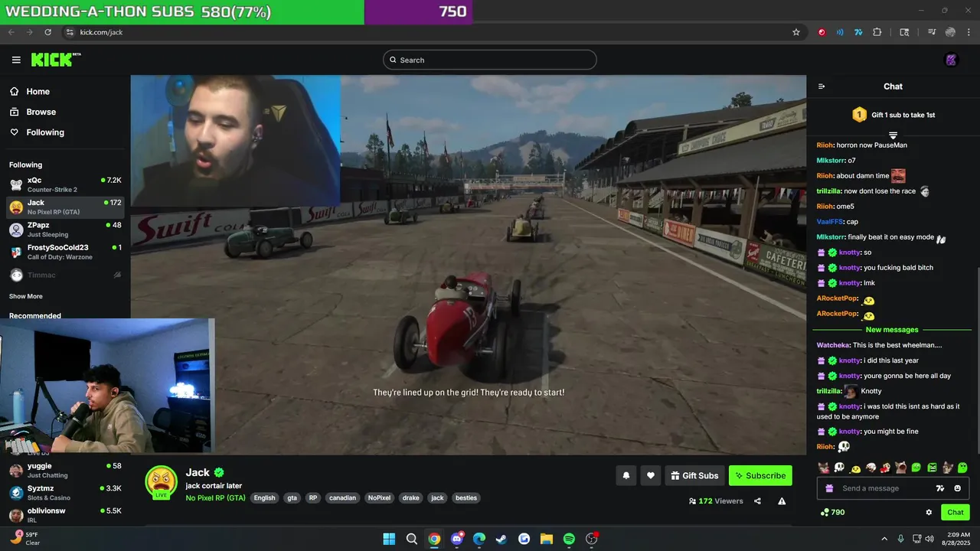Open the red circular browser extension

(822, 32)
